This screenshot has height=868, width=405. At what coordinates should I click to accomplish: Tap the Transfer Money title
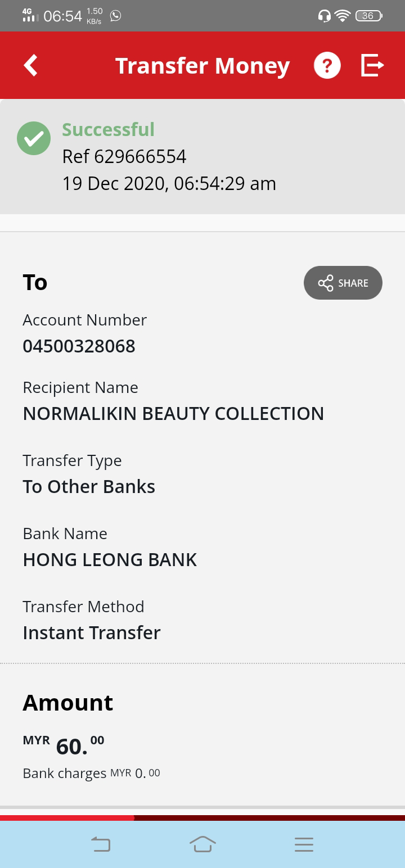[202, 66]
